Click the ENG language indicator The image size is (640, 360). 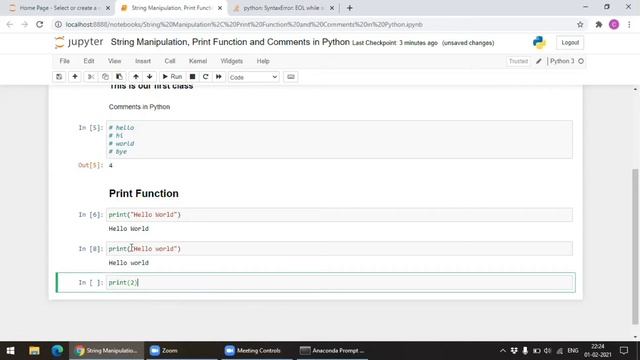click(x=573, y=351)
